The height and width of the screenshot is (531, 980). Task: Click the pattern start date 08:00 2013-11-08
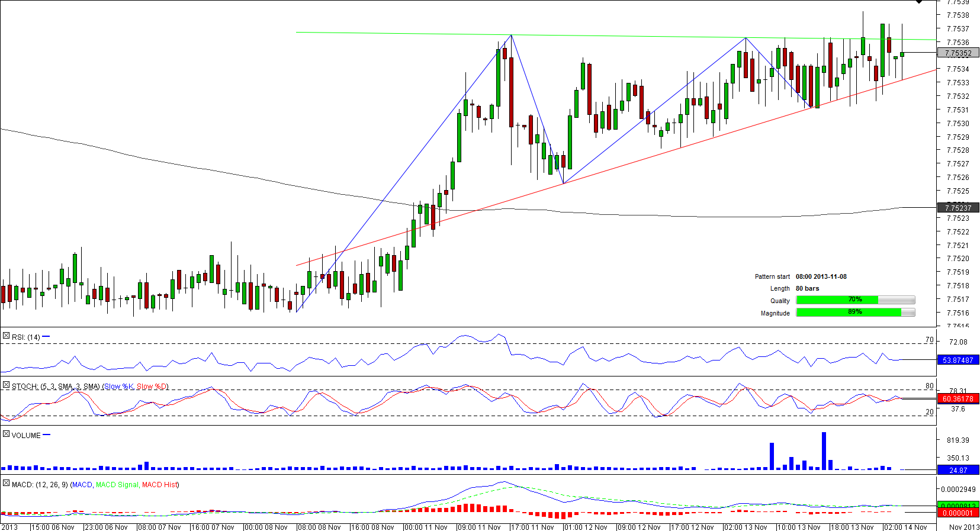tap(821, 276)
